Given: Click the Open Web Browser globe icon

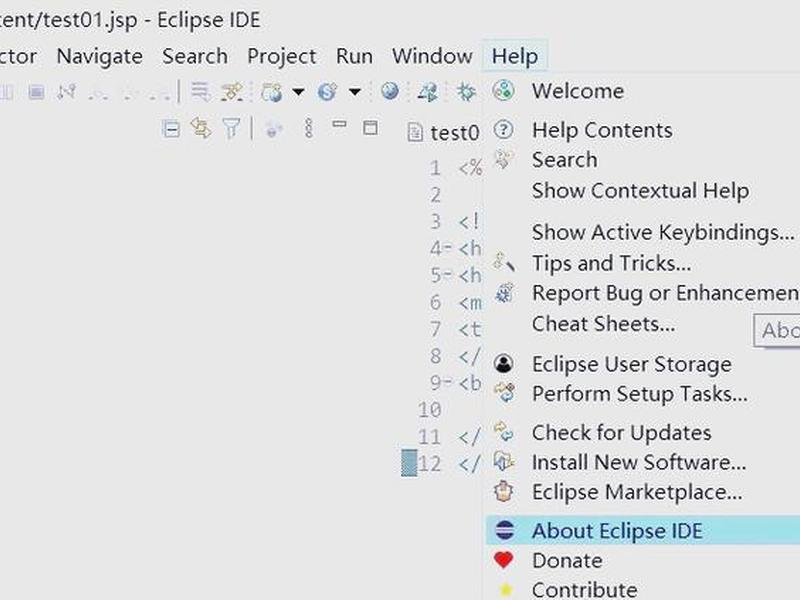Looking at the screenshot, I should pyautogui.click(x=390, y=91).
